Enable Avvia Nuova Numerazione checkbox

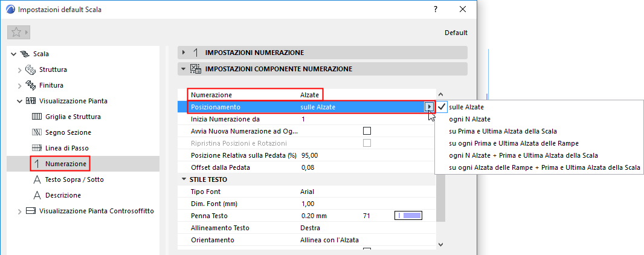click(366, 131)
